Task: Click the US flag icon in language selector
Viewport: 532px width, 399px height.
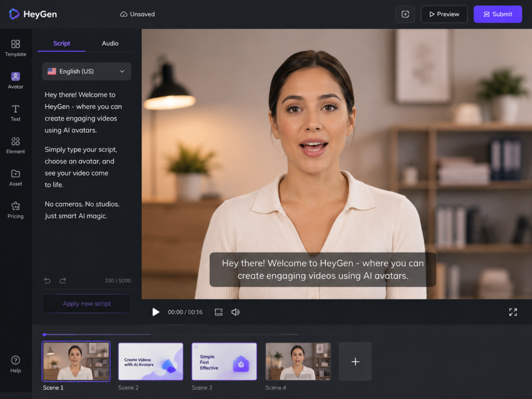Action: (51, 71)
